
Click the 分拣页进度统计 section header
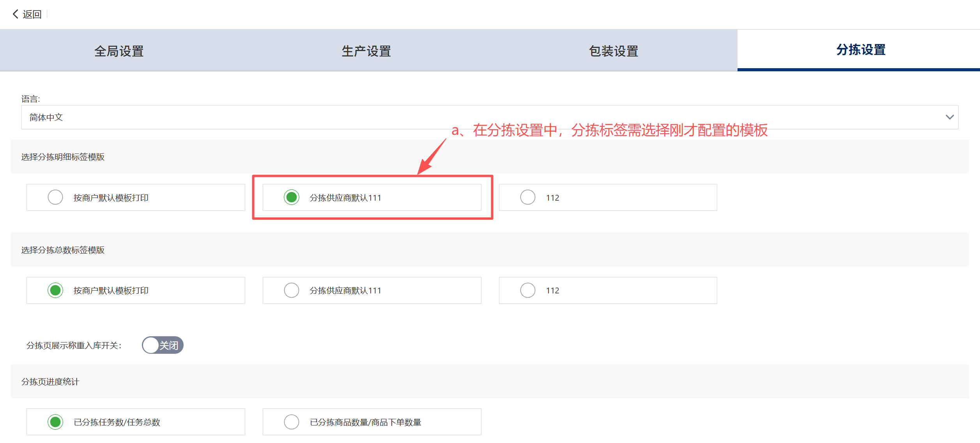point(50,382)
